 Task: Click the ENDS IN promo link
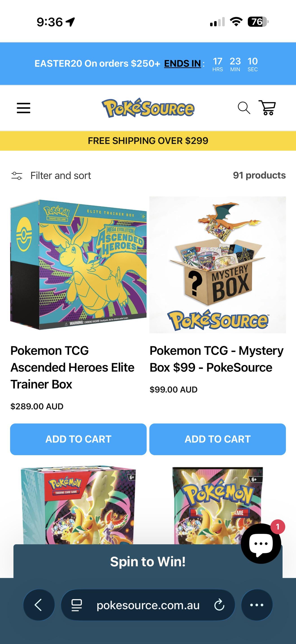[183, 64]
